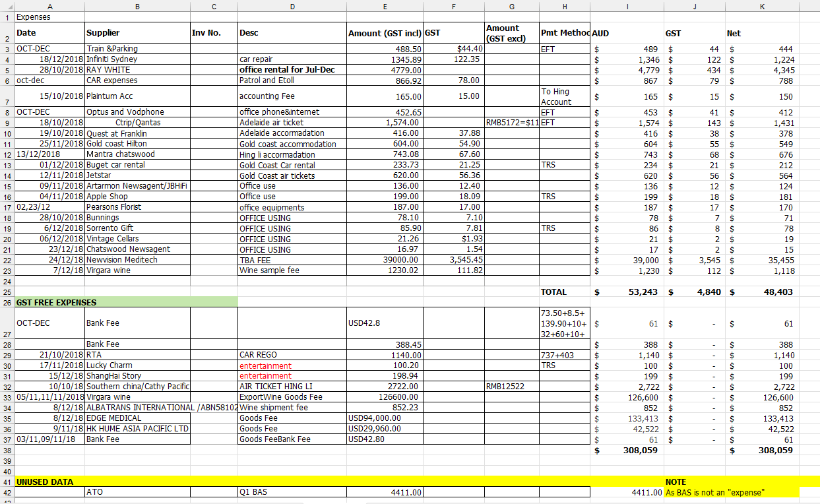This screenshot has width=820, height=504.
Task: Select the 'Plaintum Acc' cell
Action: (137, 96)
